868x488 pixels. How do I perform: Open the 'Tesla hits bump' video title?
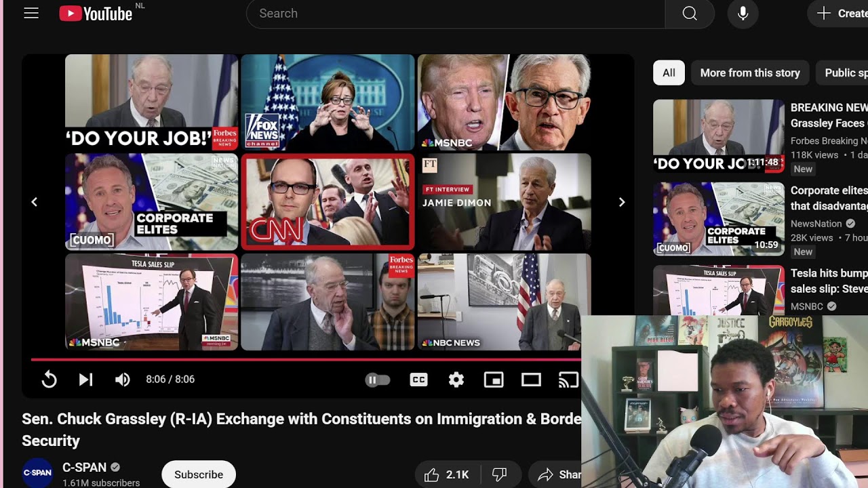829,281
